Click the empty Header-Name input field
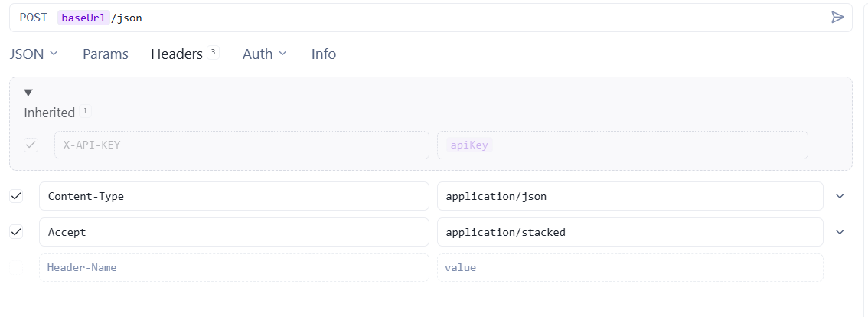The height and width of the screenshot is (317, 868). tap(233, 268)
